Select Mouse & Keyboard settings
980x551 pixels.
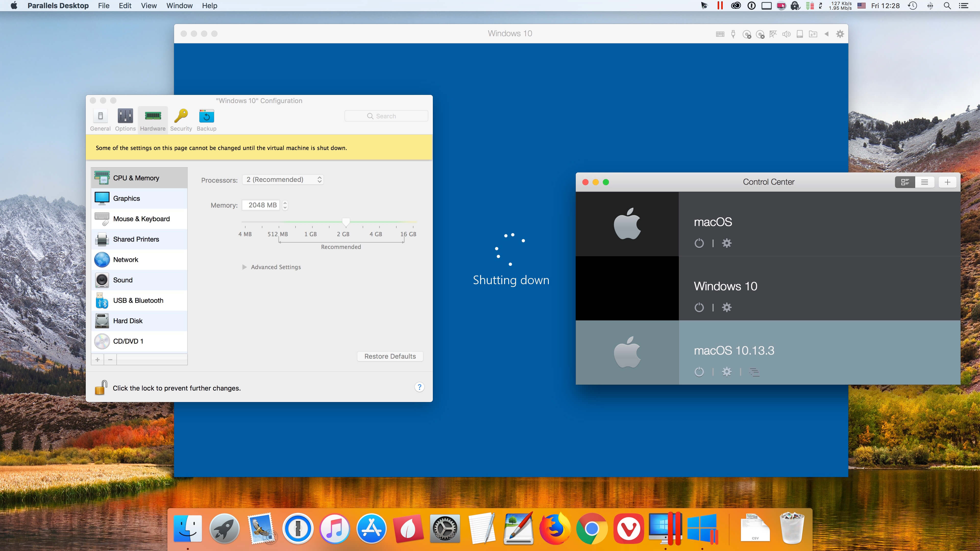141,219
